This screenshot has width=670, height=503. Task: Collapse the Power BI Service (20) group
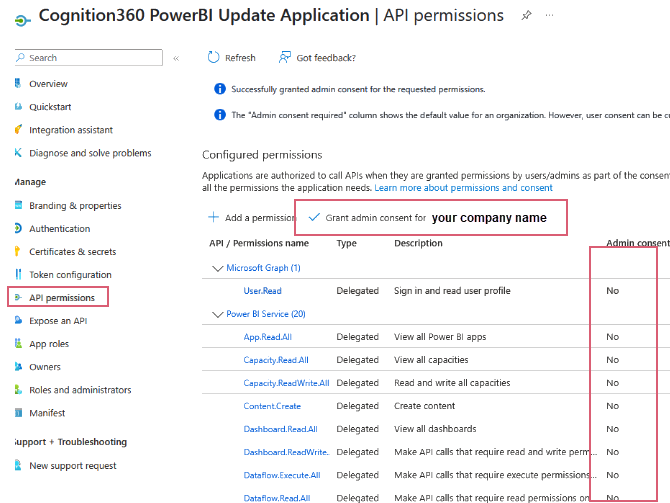[218, 314]
